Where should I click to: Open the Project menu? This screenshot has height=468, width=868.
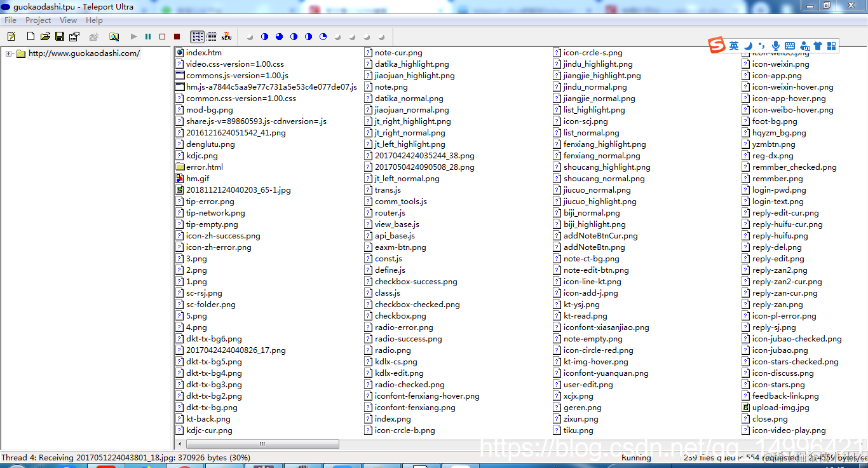38,20
